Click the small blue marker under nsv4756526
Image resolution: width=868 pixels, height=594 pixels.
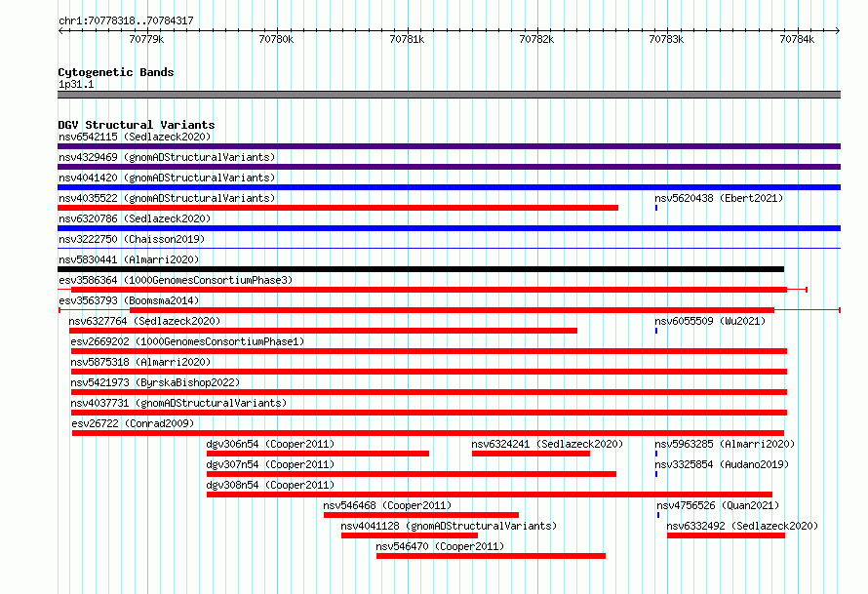click(x=658, y=515)
